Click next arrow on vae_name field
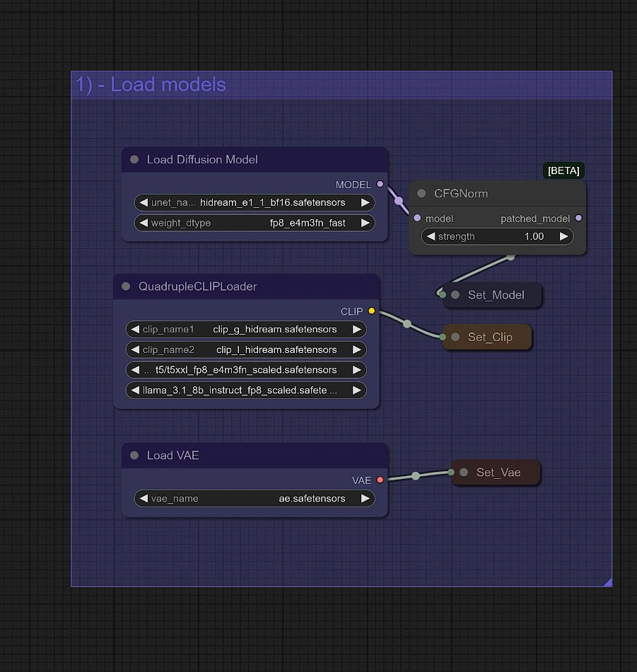The image size is (637, 672). 365,499
